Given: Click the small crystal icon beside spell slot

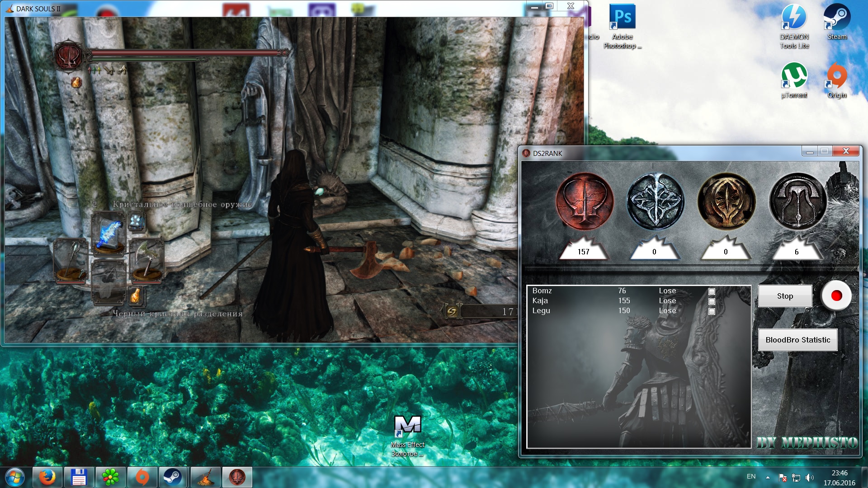Looking at the screenshot, I should click(136, 221).
